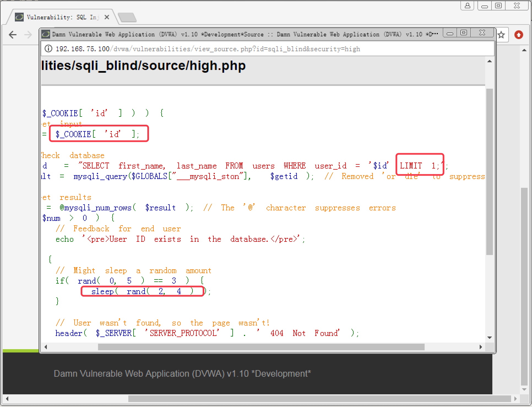
Task: Open the Chrome user profile icon
Action: (467, 6)
